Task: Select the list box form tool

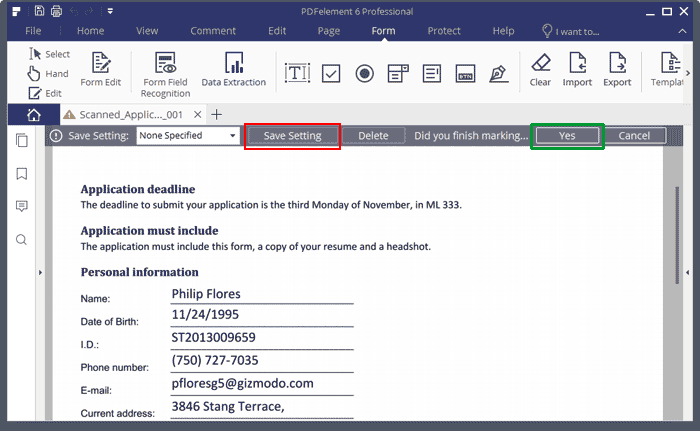Action: 432,73
